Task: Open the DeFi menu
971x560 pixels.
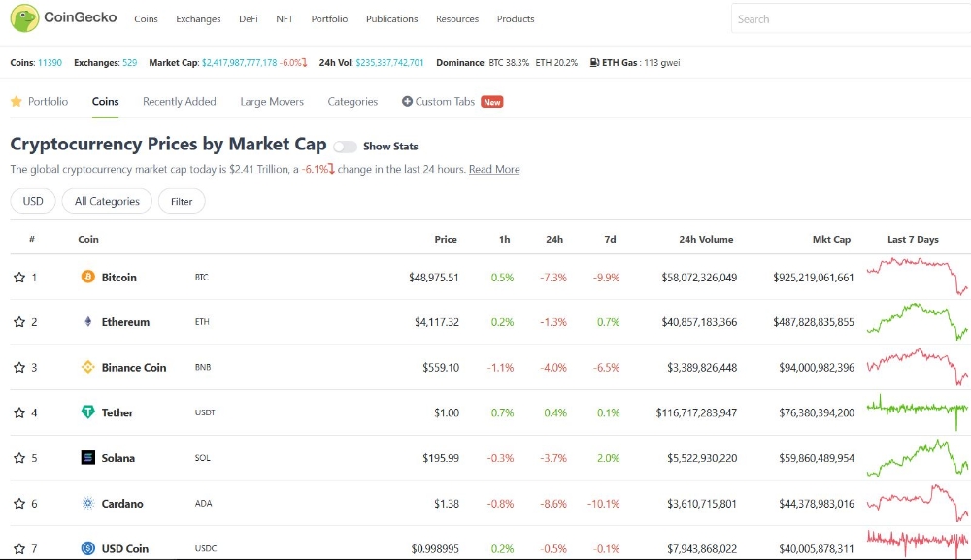Action: (249, 19)
